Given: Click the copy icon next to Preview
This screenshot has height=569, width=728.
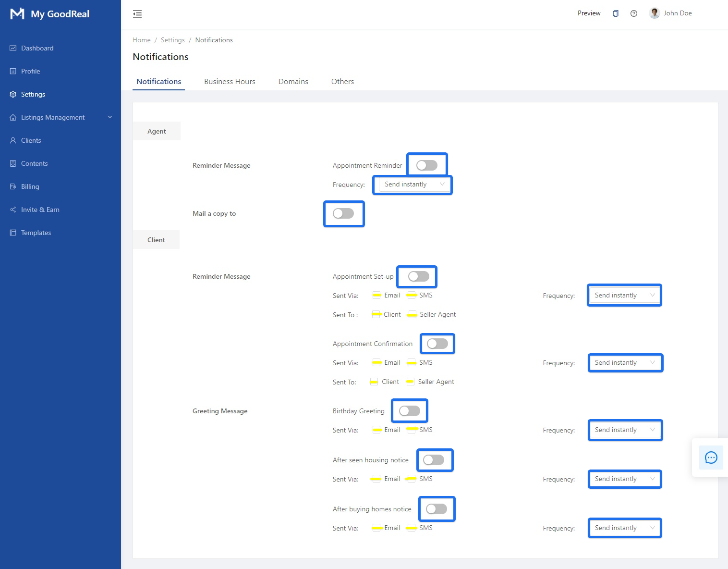Looking at the screenshot, I should click(616, 13).
